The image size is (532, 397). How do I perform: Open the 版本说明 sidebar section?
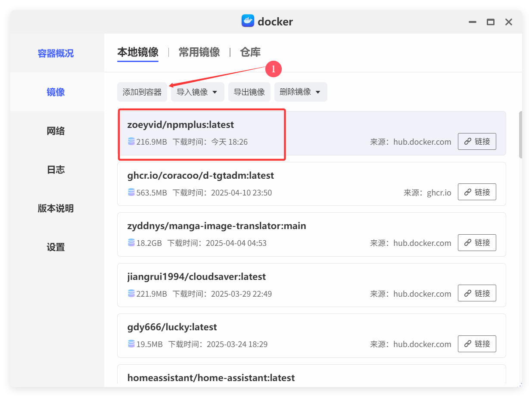click(x=56, y=208)
